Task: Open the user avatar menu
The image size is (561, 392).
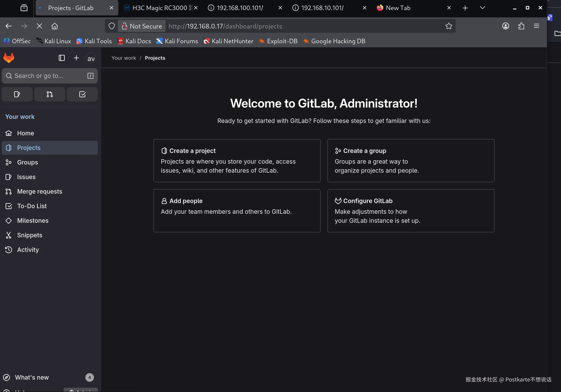Action: tap(91, 58)
